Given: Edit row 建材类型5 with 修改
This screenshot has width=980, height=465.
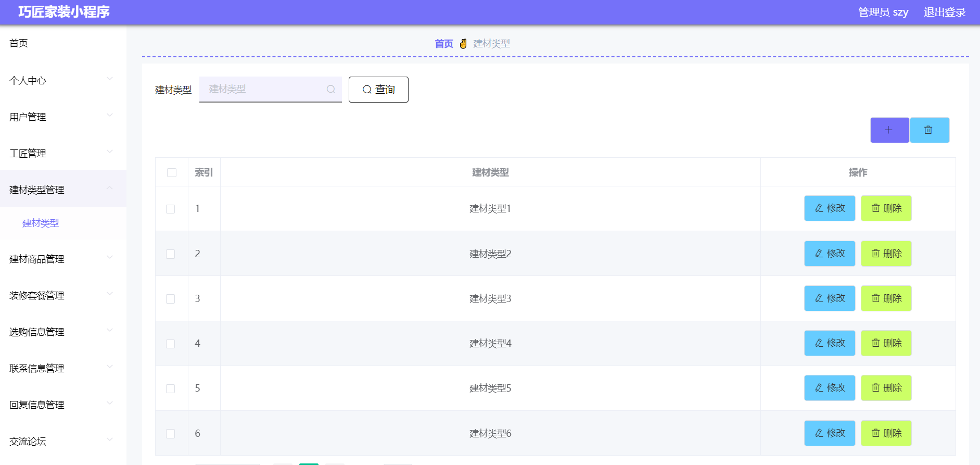Looking at the screenshot, I should tap(830, 388).
